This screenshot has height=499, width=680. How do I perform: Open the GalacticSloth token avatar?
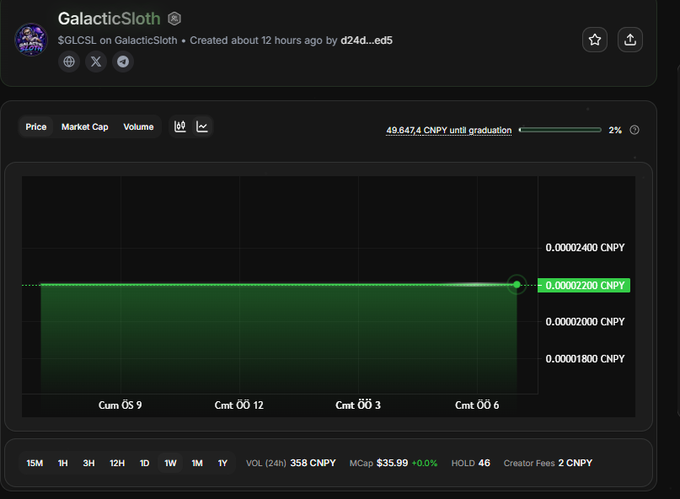click(x=31, y=39)
